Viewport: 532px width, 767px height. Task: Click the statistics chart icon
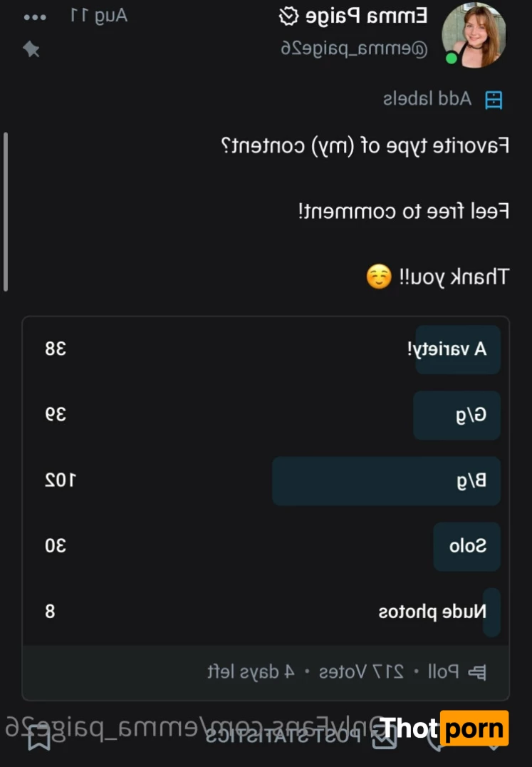click(385, 737)
